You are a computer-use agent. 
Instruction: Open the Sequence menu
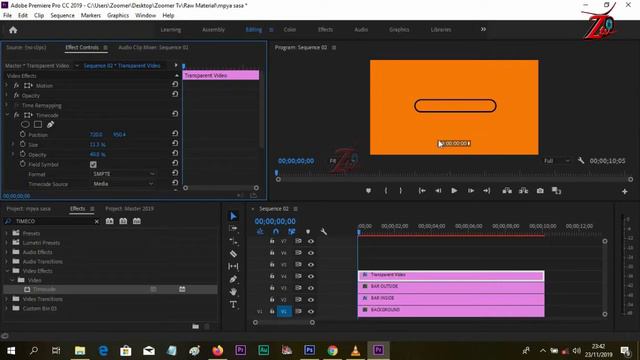point(62,15)
